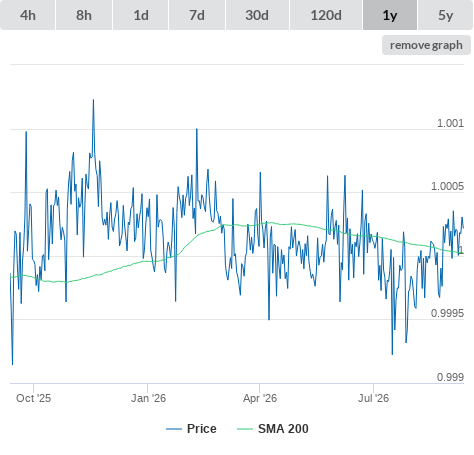This screenshot has height=455, width=474.
Task: Click the 1.001 y-axis value label
Action: [450, 123]
